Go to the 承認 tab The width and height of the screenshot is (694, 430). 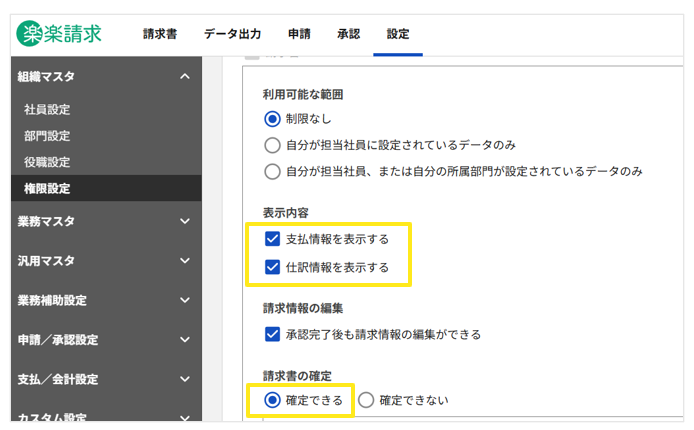coord(348,34)
